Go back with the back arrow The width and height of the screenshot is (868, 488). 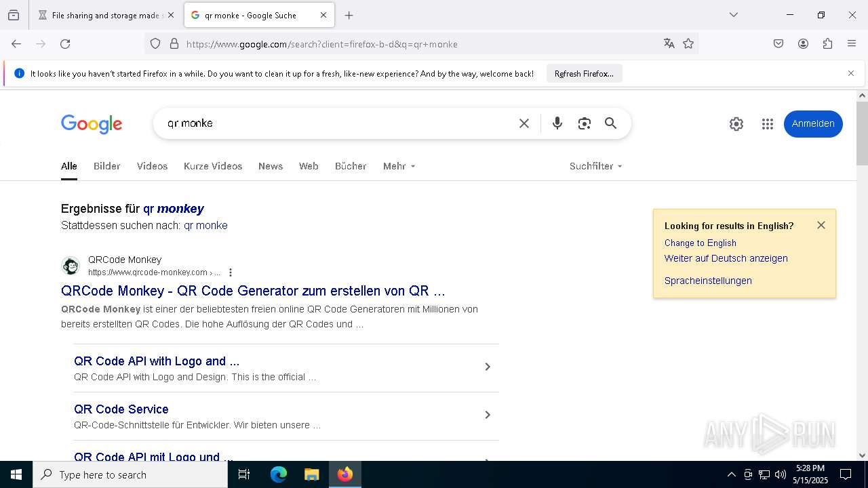coord(16,44)
